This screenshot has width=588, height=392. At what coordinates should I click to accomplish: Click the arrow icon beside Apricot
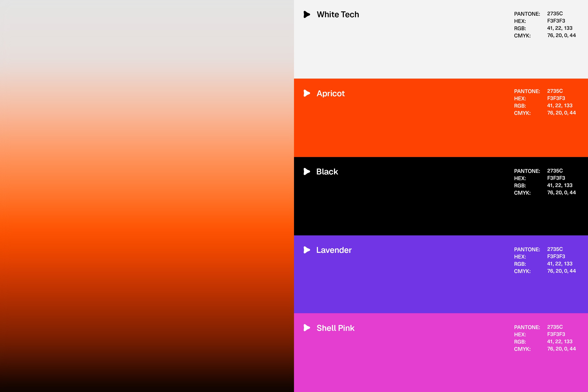pyautogui.click(x=307, y=93)
